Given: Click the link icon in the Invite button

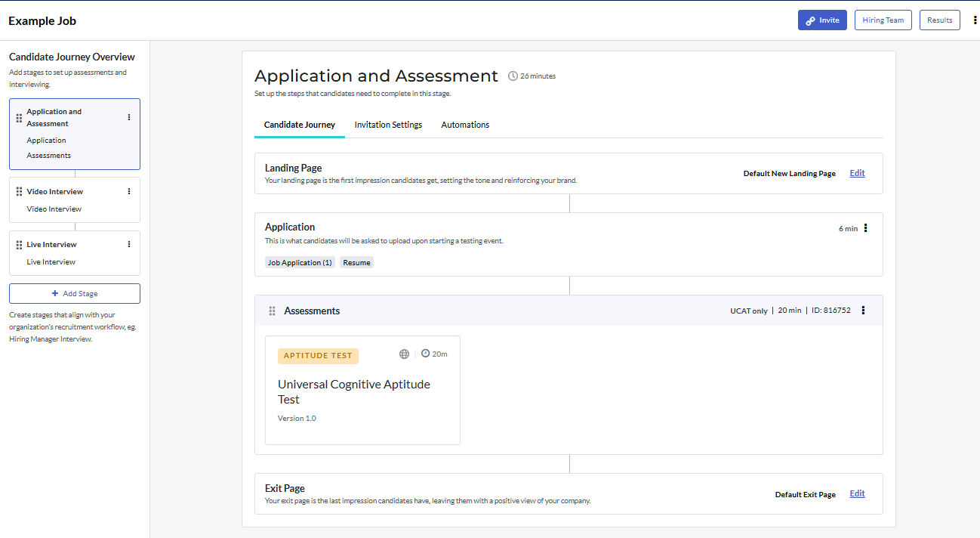Looking at the screenshot, I should click(x=810, y=20).
